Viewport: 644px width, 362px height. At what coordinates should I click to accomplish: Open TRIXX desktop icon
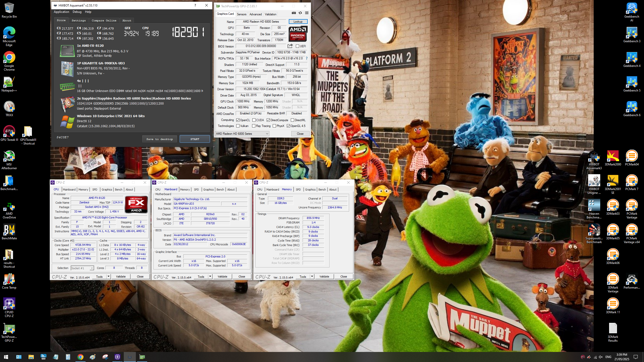coord(9,109)
